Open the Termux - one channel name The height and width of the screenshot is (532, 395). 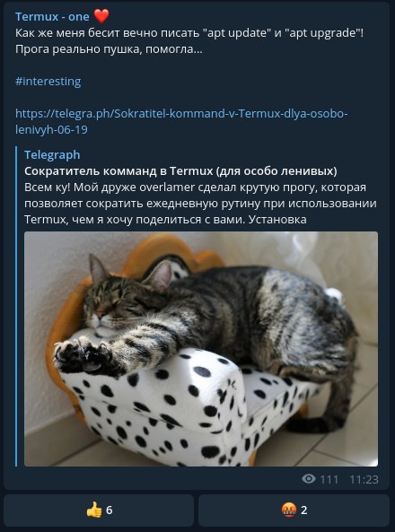pos(52,17)
